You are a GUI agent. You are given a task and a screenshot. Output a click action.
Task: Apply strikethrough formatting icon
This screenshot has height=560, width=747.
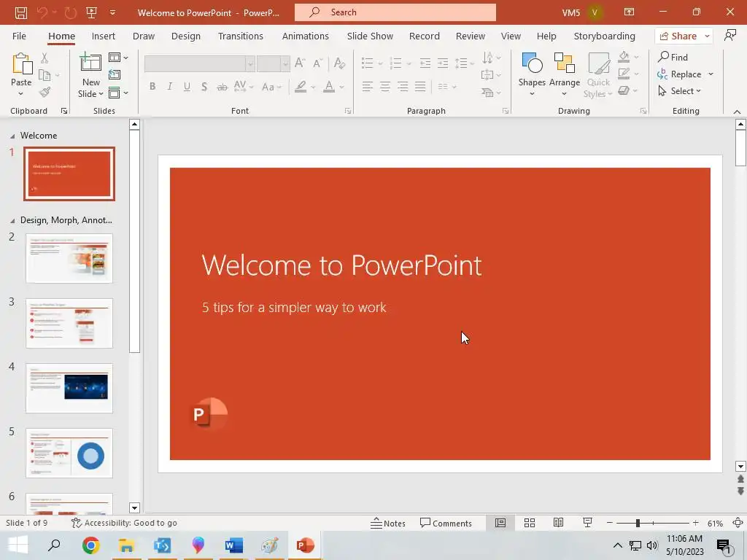(222, 87)
